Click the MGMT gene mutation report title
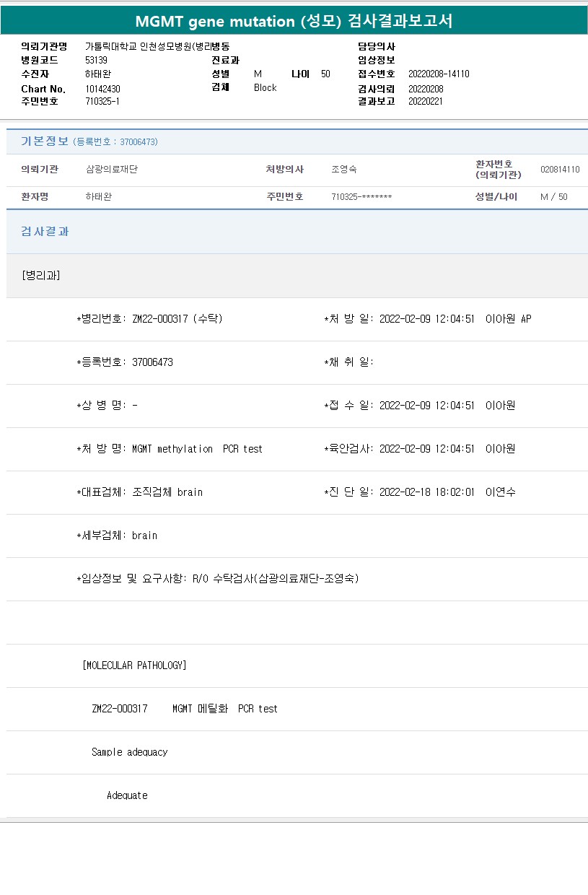Screen dimensions: 588x895 click(294, 22)
